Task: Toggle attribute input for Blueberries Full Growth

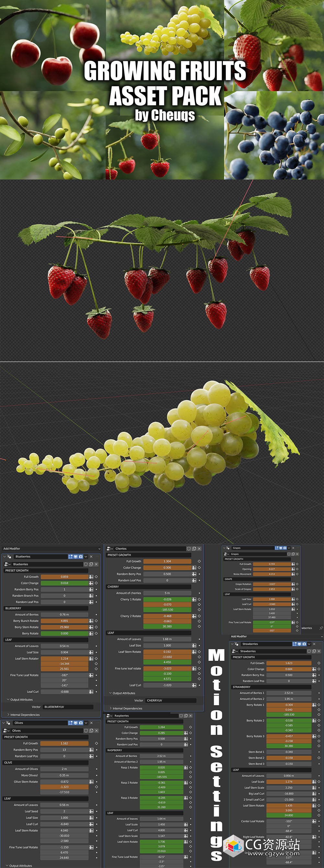Action: coord(91,577)
